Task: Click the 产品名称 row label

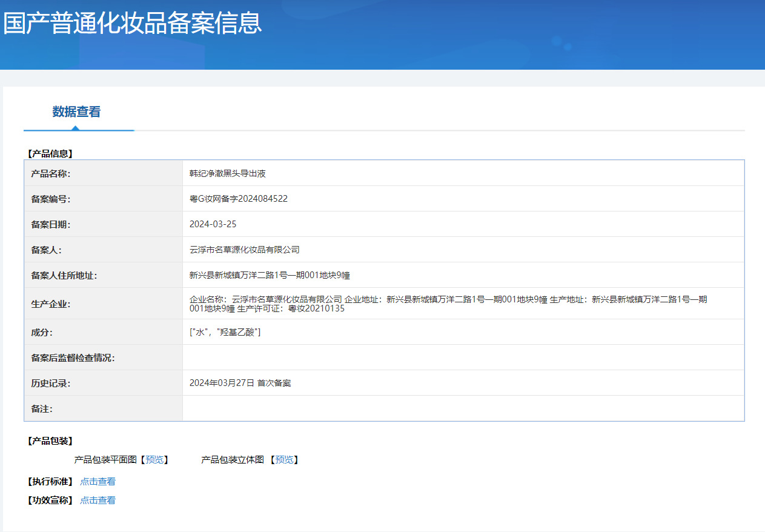Action: pyautogui.click(x=51, y=173)
